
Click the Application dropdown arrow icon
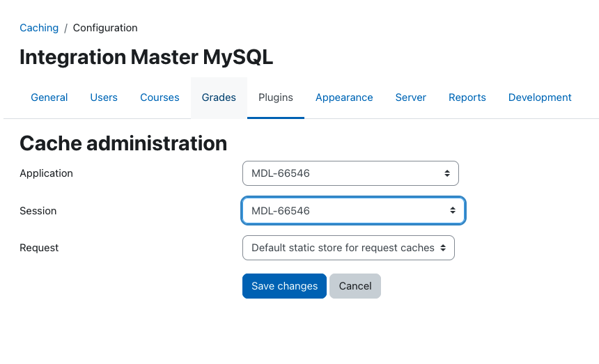click(x=447, y=173)
